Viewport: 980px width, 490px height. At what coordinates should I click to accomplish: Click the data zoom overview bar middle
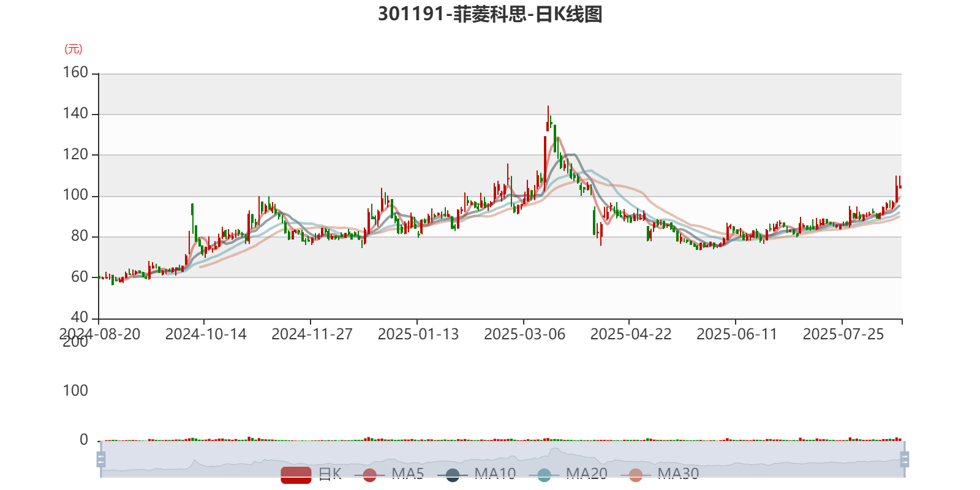pyautogui.click(x=502, y=459)
